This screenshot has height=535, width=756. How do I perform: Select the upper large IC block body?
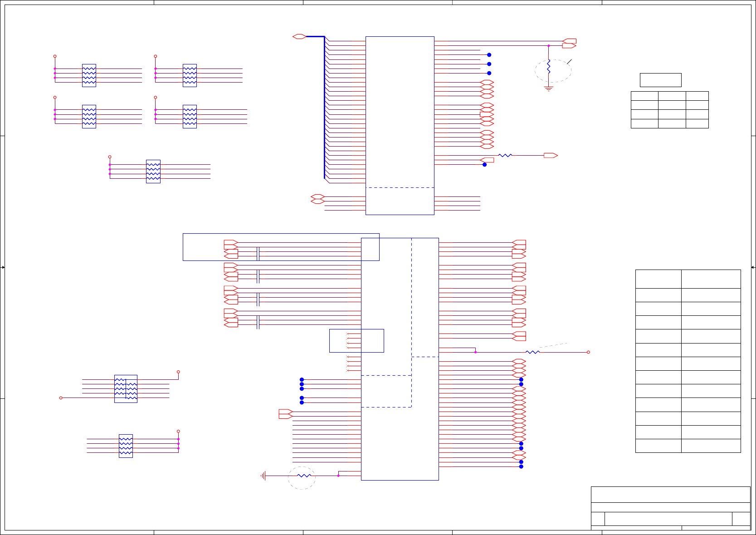[400, 126]
